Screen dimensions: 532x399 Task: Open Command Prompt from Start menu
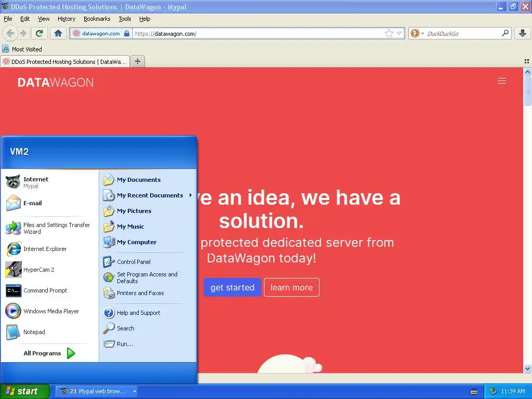click(49, 290)
